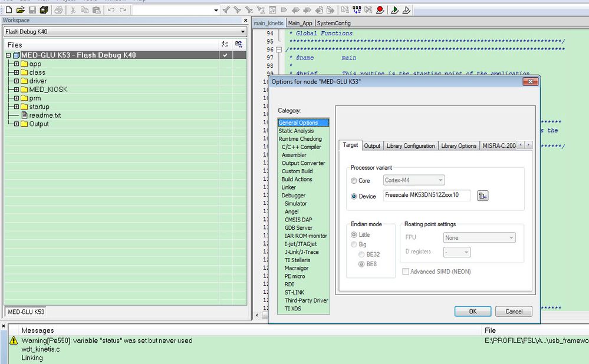Collapse code fold at line 96
The width and height of the screenshot is (589, 364).
point(279,49)
